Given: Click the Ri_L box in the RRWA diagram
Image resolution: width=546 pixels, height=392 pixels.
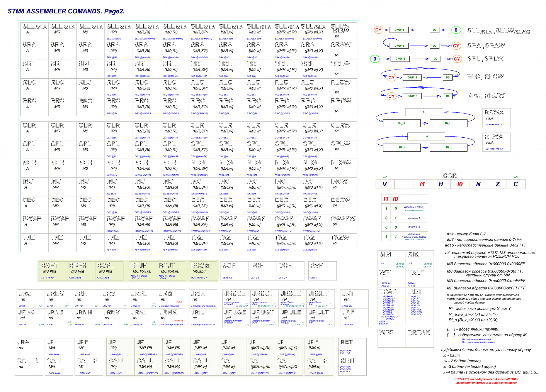Looking at the screenshot, I should click(448, 123).
